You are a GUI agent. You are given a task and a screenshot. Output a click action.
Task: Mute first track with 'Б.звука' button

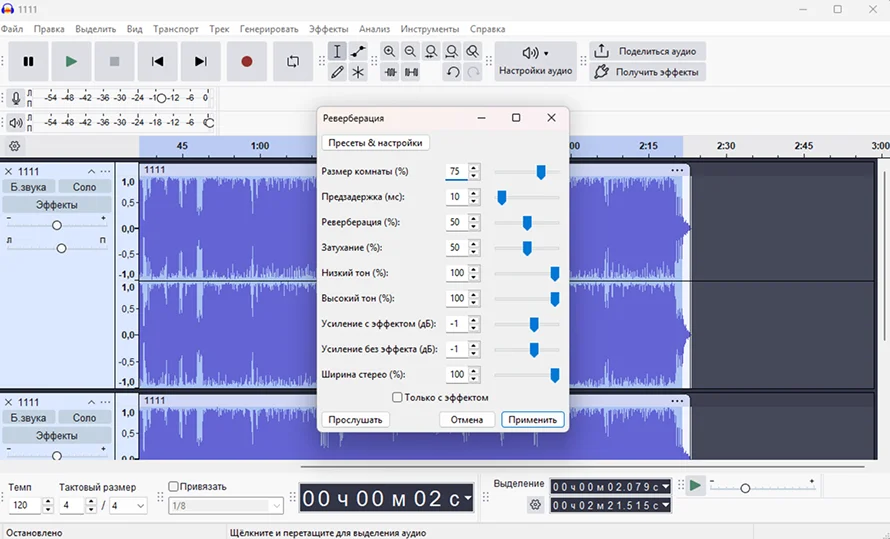click(28, 187)
